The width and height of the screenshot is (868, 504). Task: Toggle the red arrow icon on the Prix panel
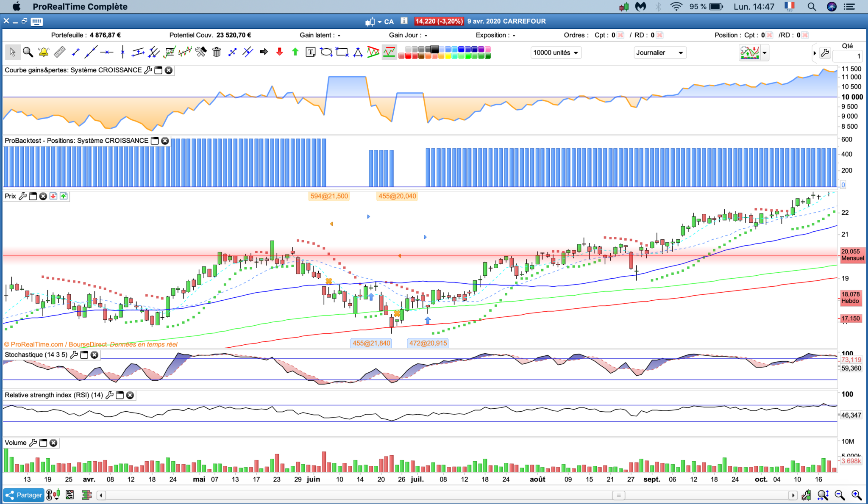53,196
